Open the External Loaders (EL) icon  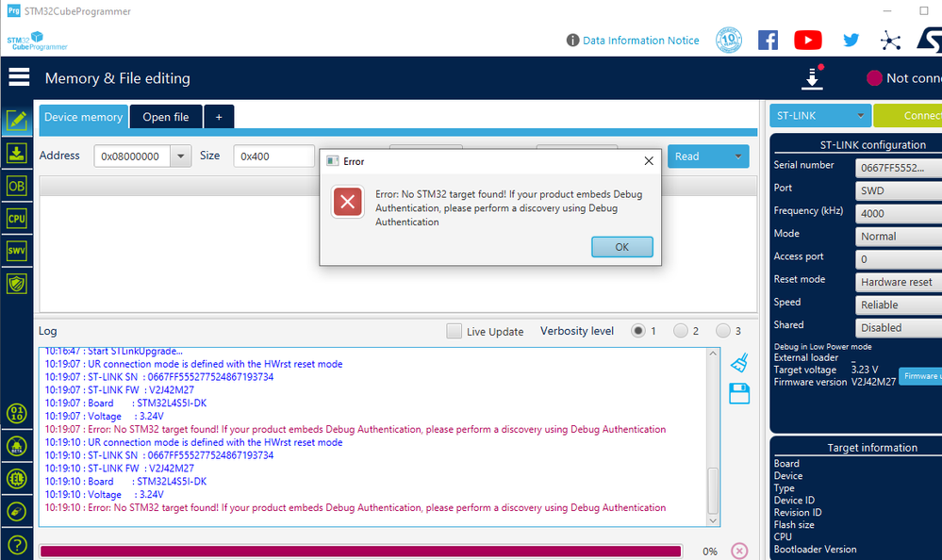click(17, 479)
